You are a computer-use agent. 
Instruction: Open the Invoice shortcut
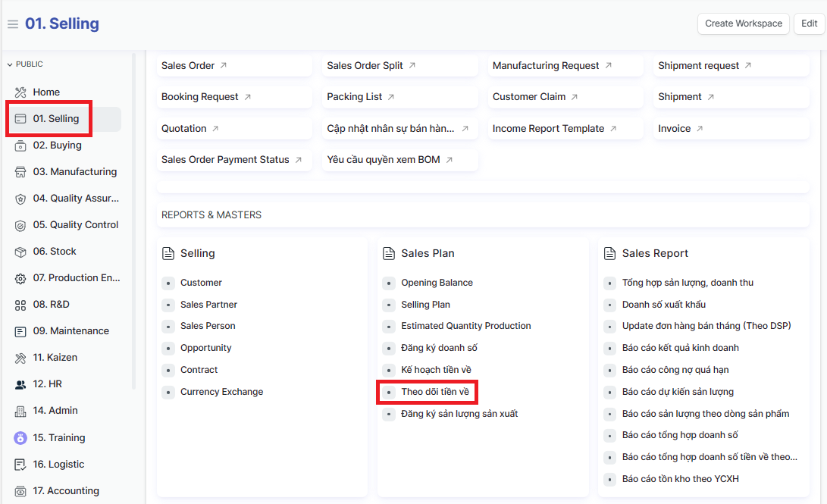675,129
